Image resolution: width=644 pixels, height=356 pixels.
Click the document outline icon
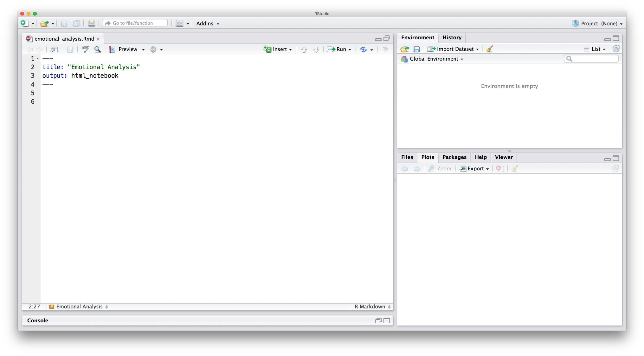tap(385, 49)
